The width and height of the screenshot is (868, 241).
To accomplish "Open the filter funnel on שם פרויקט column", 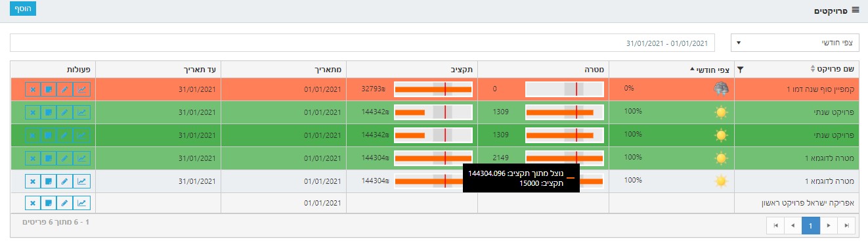I will pos(741,69).
